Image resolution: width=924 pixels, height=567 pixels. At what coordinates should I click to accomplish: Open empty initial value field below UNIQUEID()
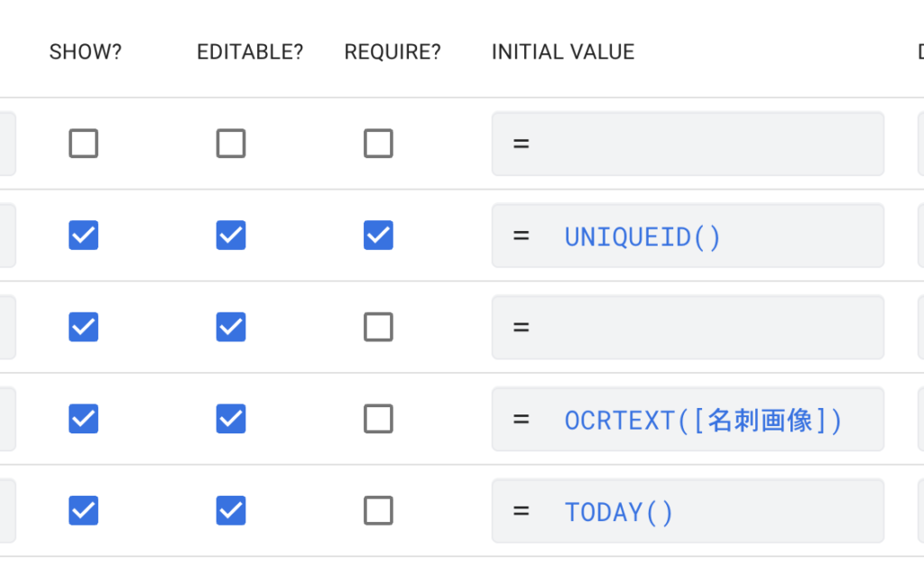pyautogui.click(x=688, y=328)
